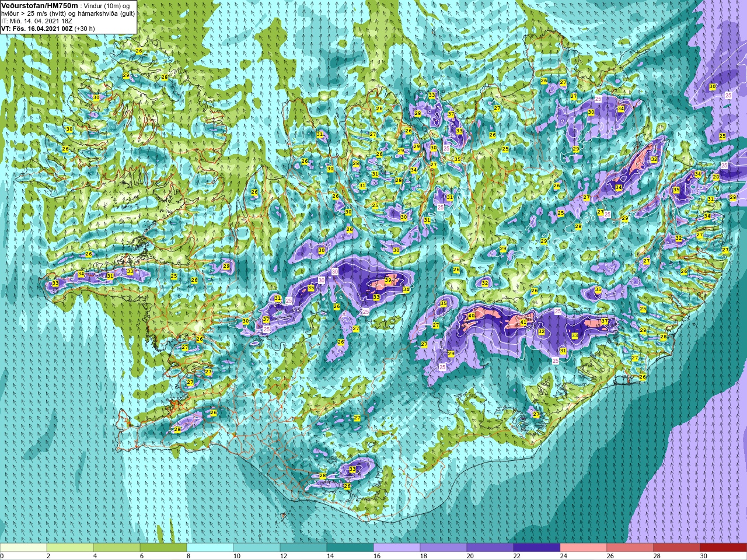Pick the 12–14 teal legend swatch
The width and height of the screenshot is (747, 560).
303,548
